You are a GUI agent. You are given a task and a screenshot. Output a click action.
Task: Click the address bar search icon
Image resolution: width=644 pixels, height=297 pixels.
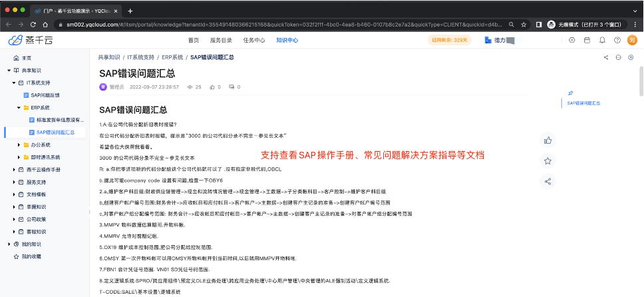512,25
